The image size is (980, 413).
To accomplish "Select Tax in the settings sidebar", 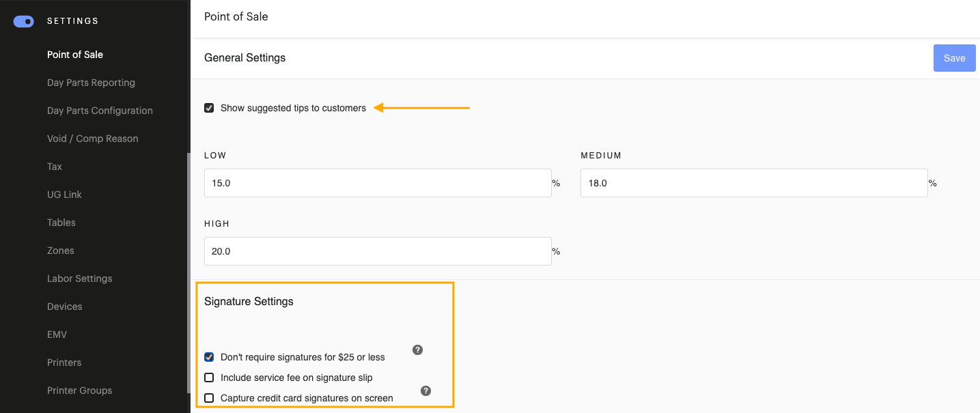I will 55,167.
